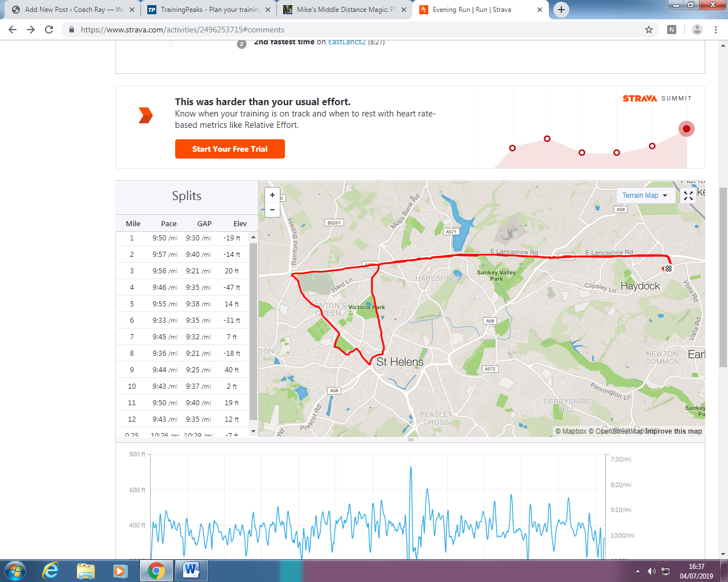Image resolution: width=728 pixels, height=582 pixels.
Task: Reload the Strava page
Action: [49, 30]
